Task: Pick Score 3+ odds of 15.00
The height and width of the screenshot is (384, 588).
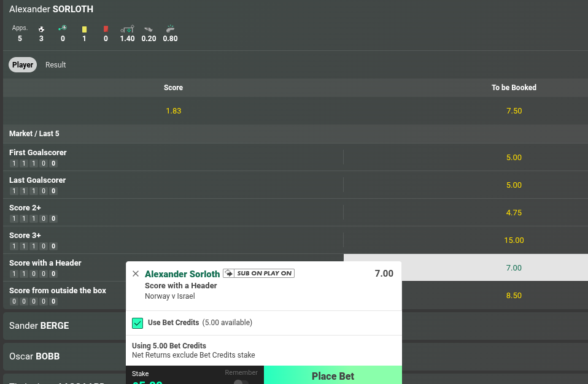Action: click(x=514, y=240)
